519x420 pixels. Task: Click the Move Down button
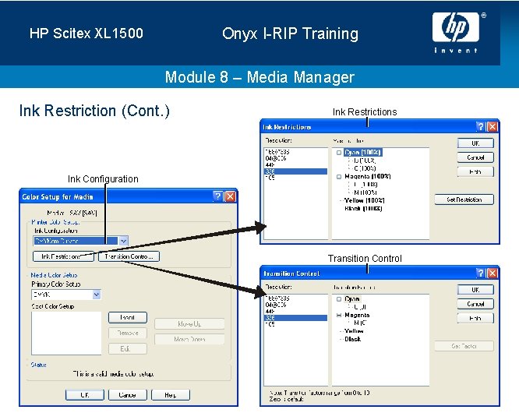point(189,339)
